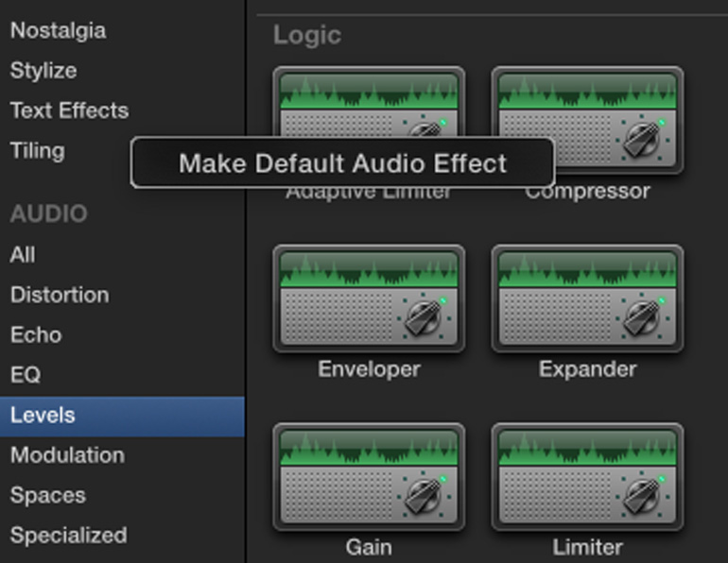Select the Gain effect icon
The image size is (728, 563).
(369, 477)
